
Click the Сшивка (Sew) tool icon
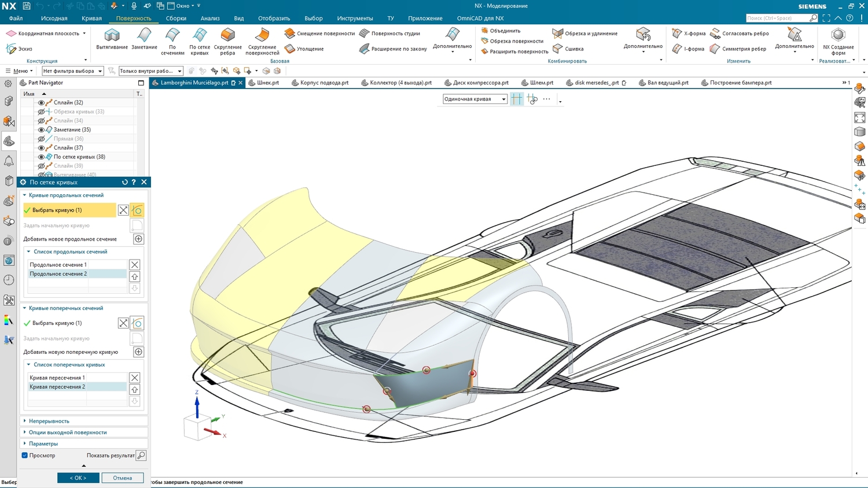coord(558,49)
